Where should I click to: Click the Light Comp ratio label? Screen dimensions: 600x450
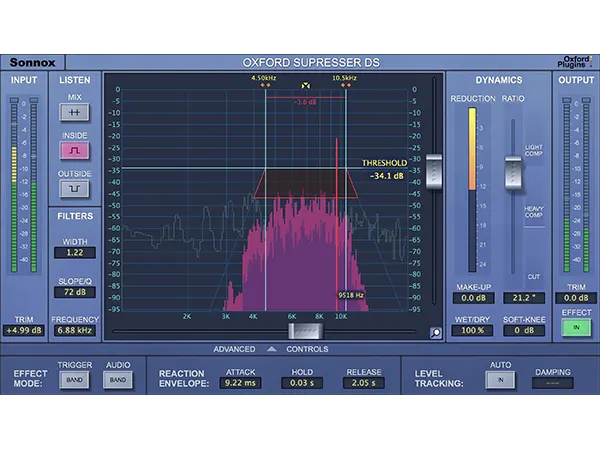coord(533,150)
